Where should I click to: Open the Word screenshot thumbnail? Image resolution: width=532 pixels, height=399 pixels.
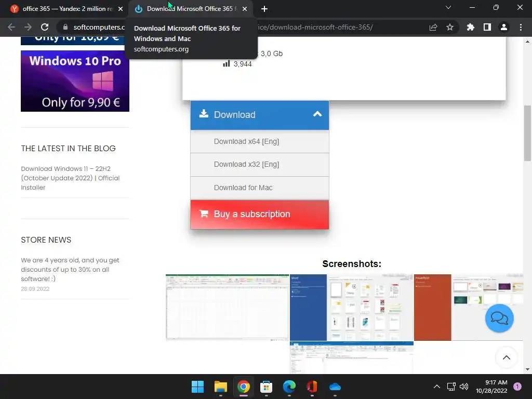click(352, 308)
